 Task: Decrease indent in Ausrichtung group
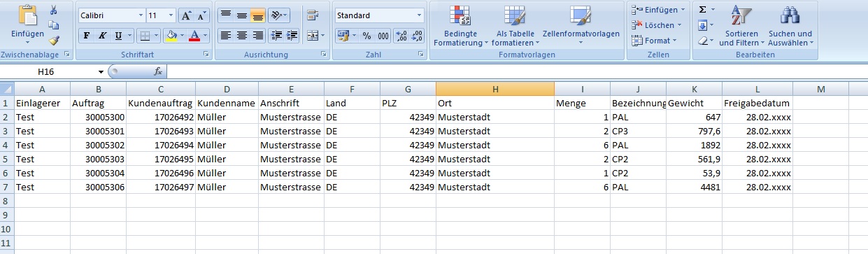tap(276, 35)
